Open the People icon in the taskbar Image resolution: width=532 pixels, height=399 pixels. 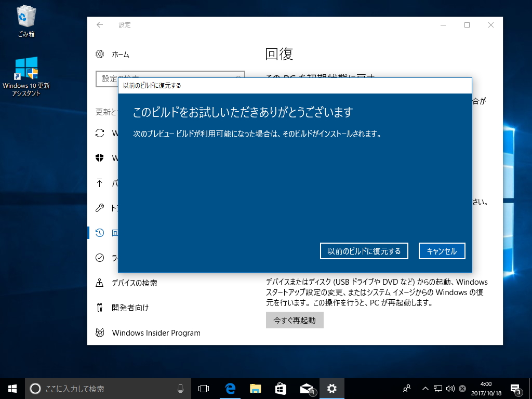(407, 388)
